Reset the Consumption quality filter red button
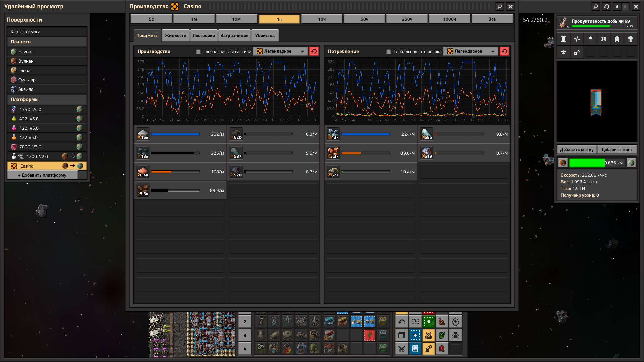The height and width of the screenshot is (362, 644). [x=504, y=51]
